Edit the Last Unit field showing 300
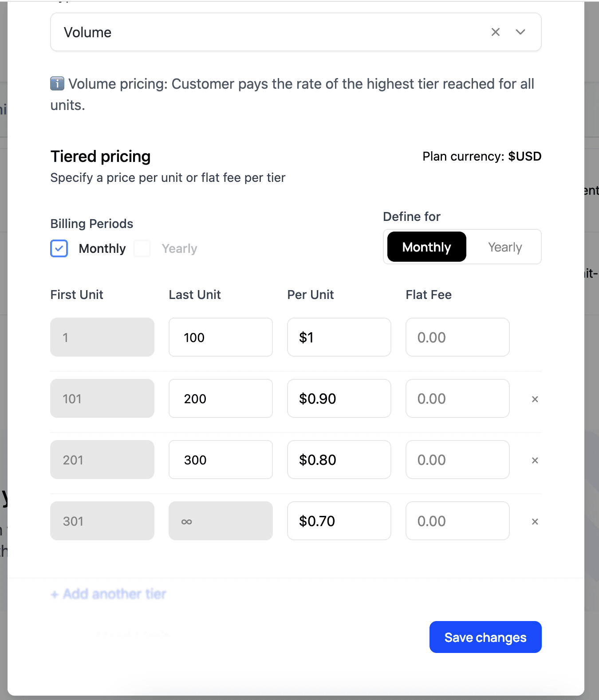This screenshot has width=599, height=700. tap(221, 460)
